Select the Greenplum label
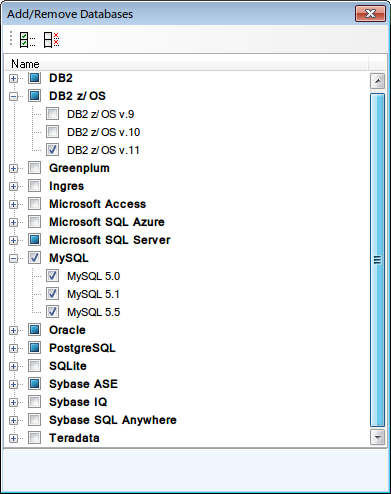Screen dimensions: 391x494 (79, 168)
